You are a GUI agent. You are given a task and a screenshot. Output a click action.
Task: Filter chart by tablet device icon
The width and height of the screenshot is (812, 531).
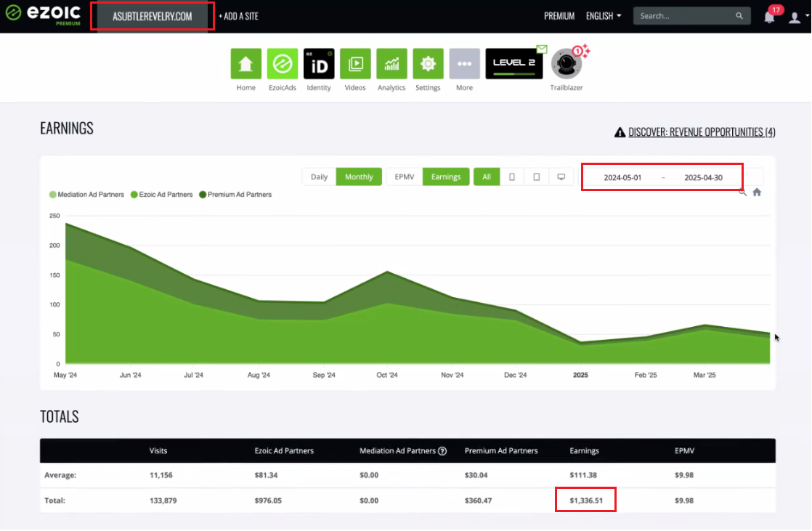click(x=537, y=177)
